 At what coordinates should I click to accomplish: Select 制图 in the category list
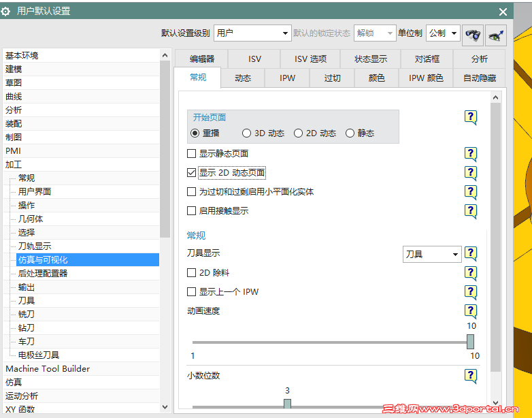[x=81, y=138]
